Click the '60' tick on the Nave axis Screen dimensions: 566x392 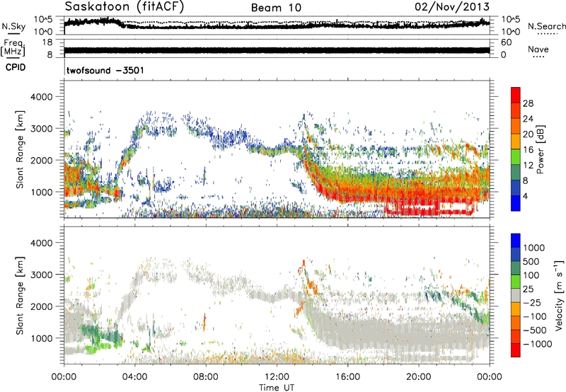tap(506, 42)
